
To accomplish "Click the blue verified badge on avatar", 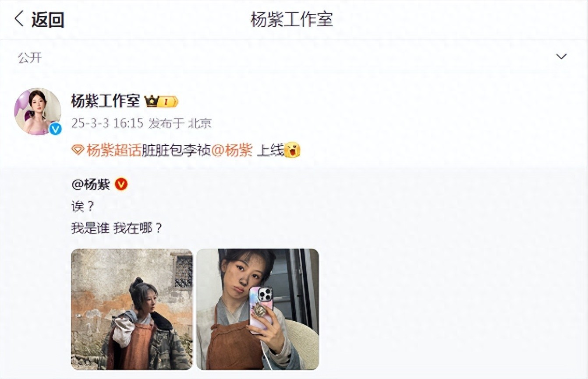I will point(55,129).
